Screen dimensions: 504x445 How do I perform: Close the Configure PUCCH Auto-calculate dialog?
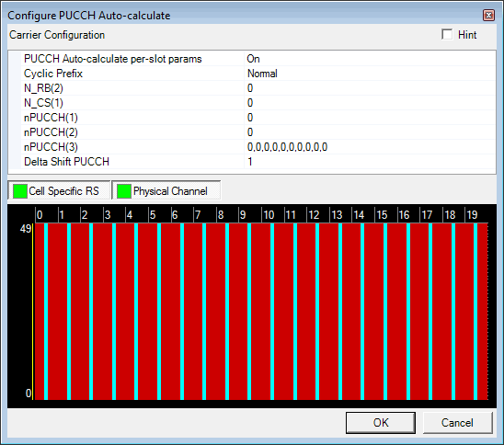click(488, 15)
